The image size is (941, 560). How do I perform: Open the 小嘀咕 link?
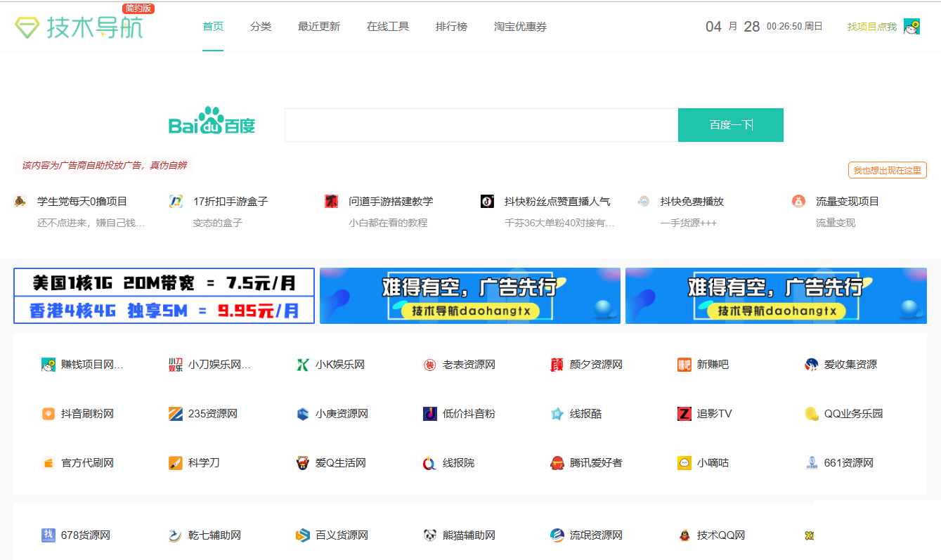point(713,463)
